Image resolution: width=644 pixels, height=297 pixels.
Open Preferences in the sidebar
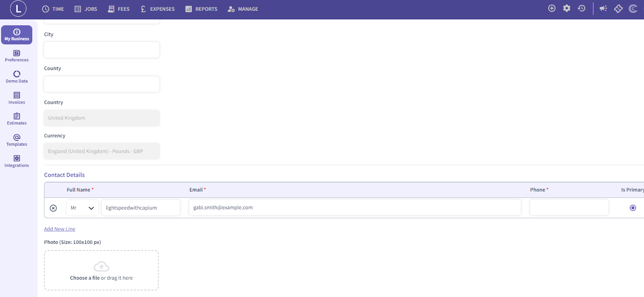click(x=17, y=56)
